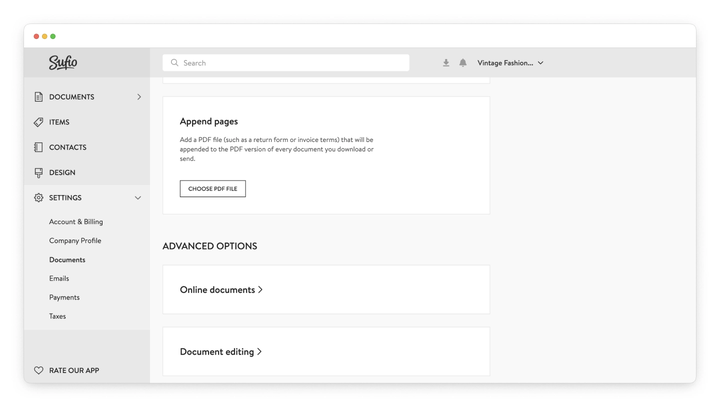Open DESIGN in the sidebar
The height and width of the screenshot is (407, 720).
(x=62, y=173)
